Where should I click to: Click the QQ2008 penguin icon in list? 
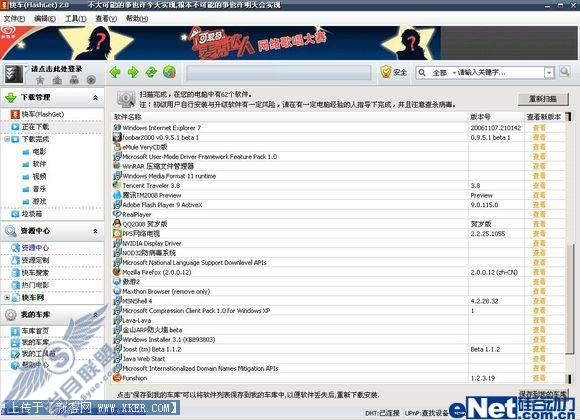coord(117,224)
